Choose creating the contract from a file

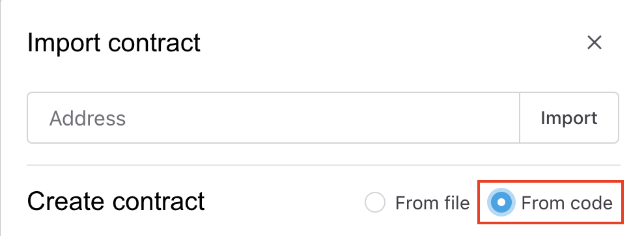(375, 202)
